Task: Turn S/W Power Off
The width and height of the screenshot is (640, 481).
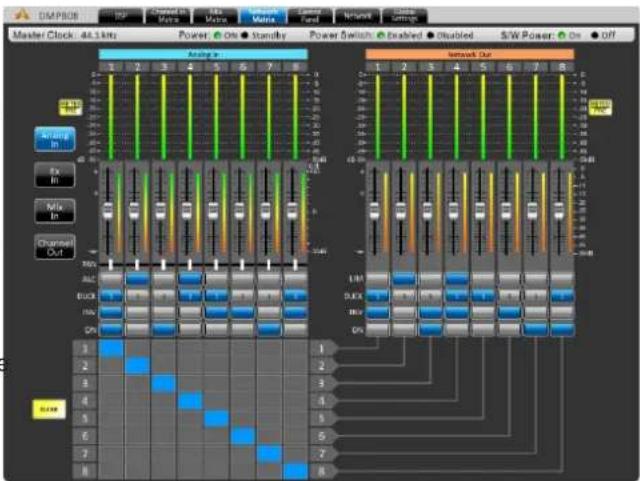Action: [x=595, y=36]
